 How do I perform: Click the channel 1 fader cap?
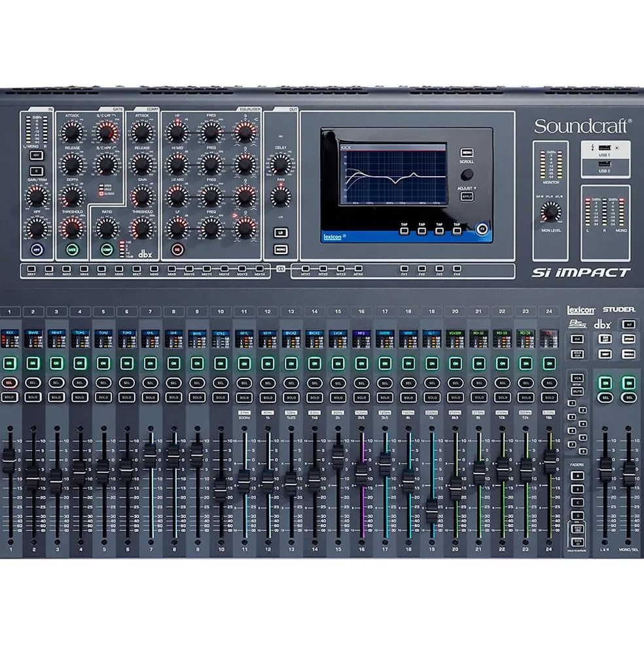[x=9, y=461]
